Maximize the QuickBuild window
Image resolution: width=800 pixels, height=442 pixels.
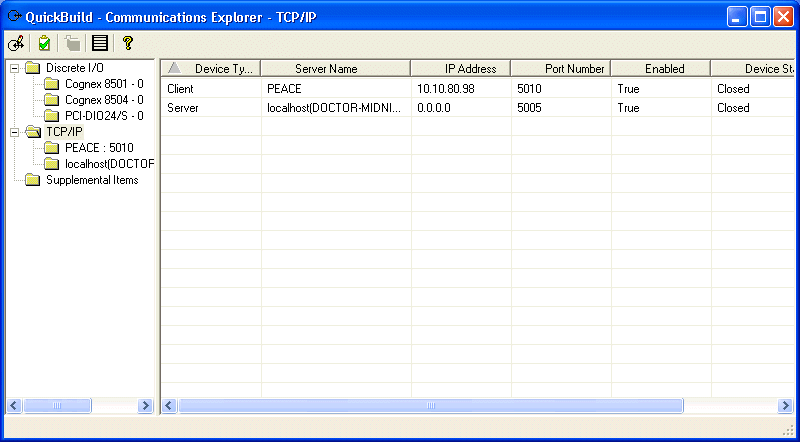[760, 17]
